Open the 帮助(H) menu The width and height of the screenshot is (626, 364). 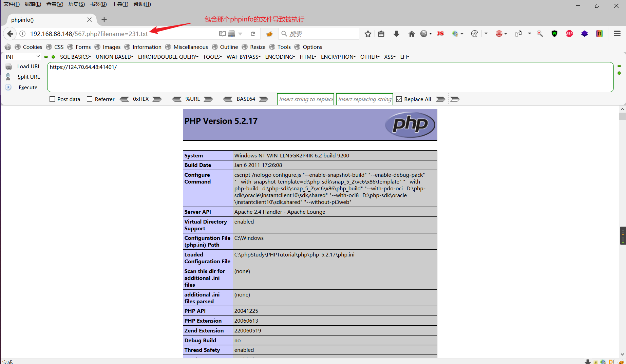[142, 4]
